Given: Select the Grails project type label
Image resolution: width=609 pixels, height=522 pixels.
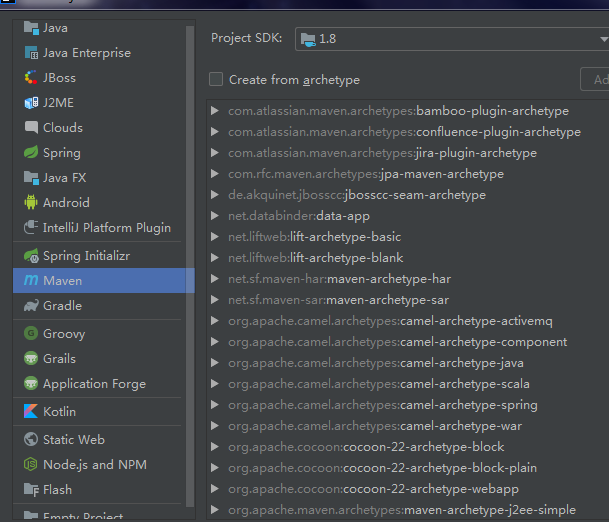Looking at the screenshot, I should click(x=59, y=358).
